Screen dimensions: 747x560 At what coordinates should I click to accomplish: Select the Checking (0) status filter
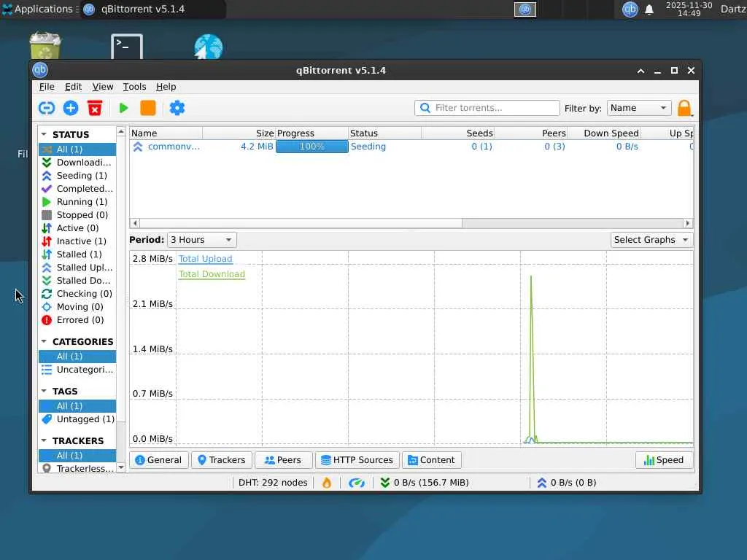77,294
